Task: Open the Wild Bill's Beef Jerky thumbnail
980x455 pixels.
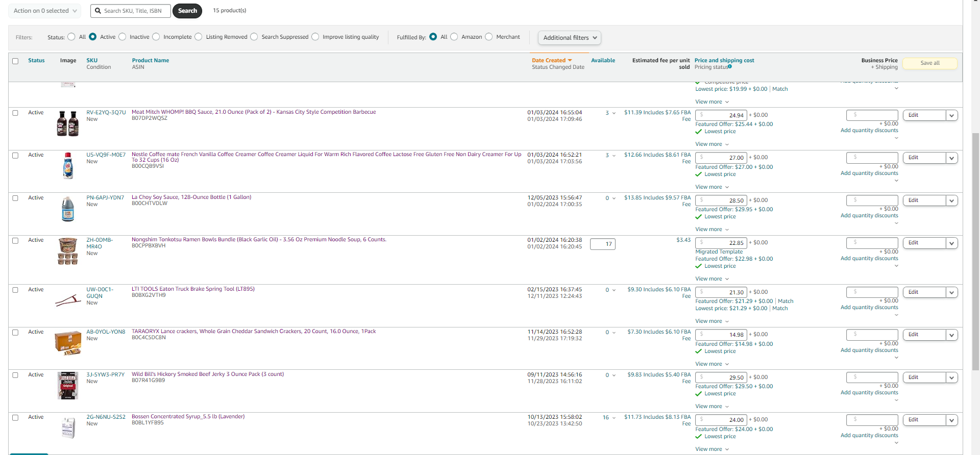Action: tap(68, 386)
